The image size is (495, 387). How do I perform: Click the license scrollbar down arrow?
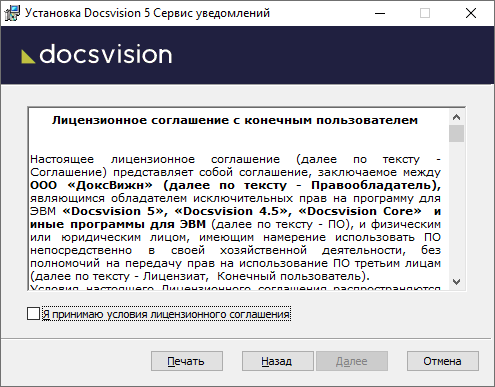click(x=456, y=282)
